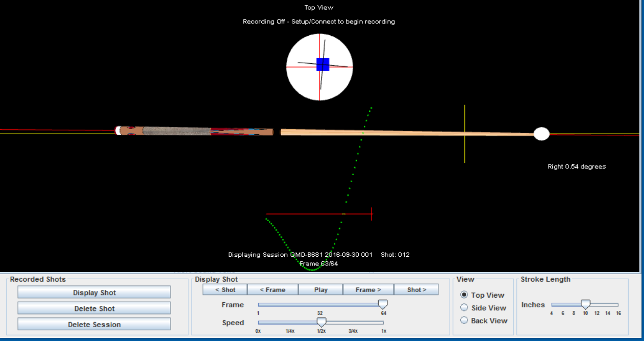Viewport: 644px width, 341px height.
Task: Click the Display Shot button
Action: click(94, 293)
